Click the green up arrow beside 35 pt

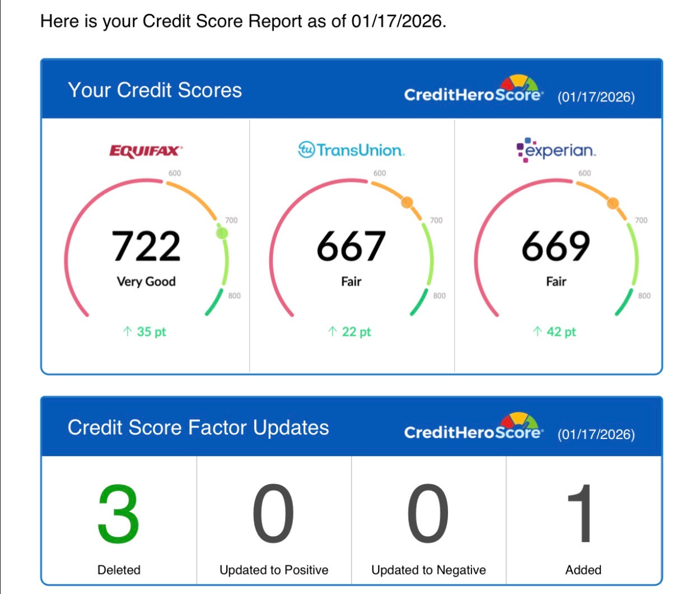coord(127,331)
